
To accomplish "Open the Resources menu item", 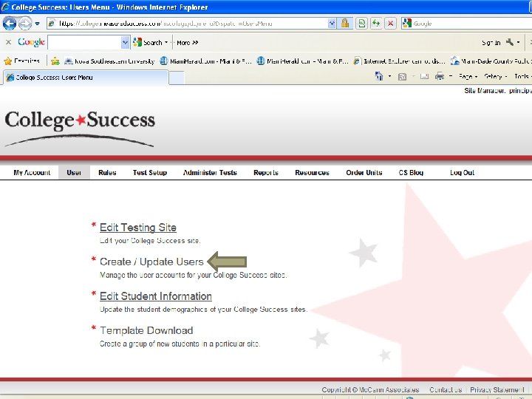I will 312,172.
